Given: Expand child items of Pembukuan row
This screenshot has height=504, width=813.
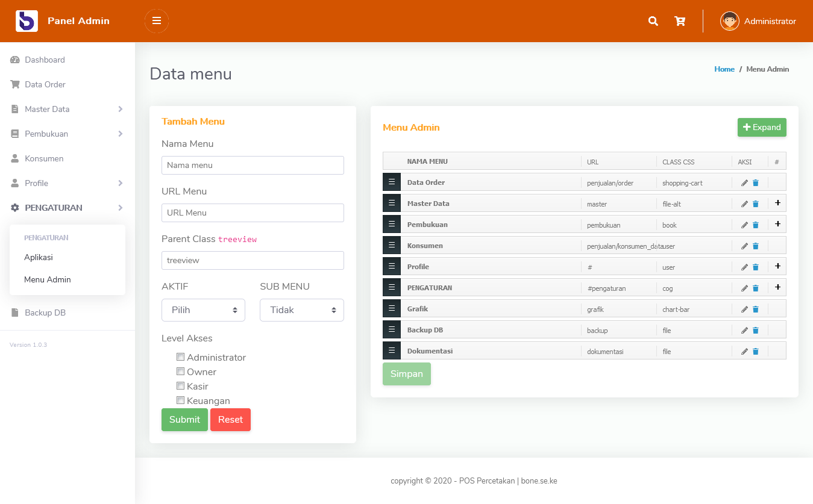Looking at the screenshot, I should [x=777, y=224].
